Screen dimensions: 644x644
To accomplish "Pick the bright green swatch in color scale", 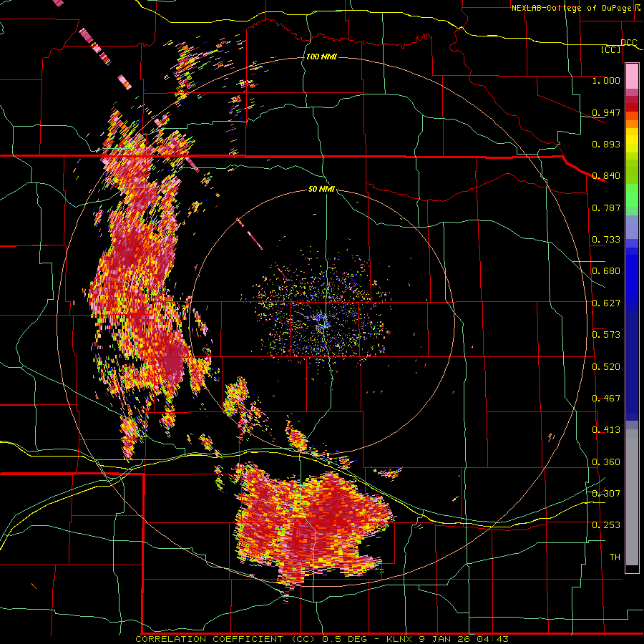I will coord(632,195).
